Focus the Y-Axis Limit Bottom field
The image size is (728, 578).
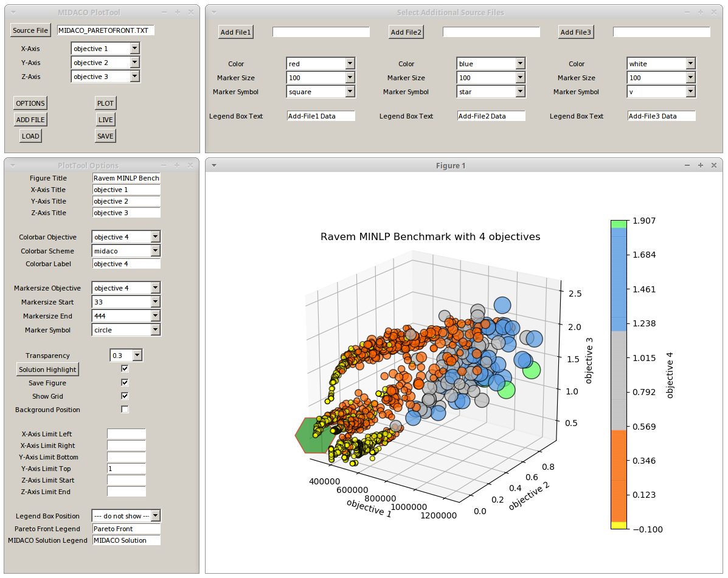[x=127, y=457]
